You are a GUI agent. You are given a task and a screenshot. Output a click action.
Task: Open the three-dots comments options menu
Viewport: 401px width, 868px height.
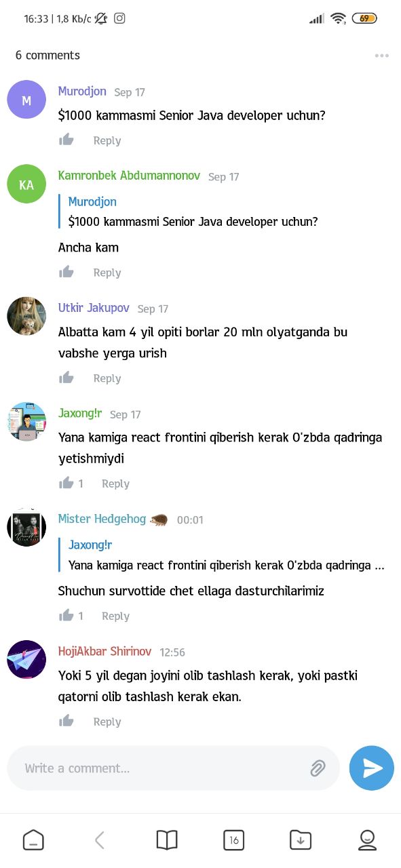(381, 56)
